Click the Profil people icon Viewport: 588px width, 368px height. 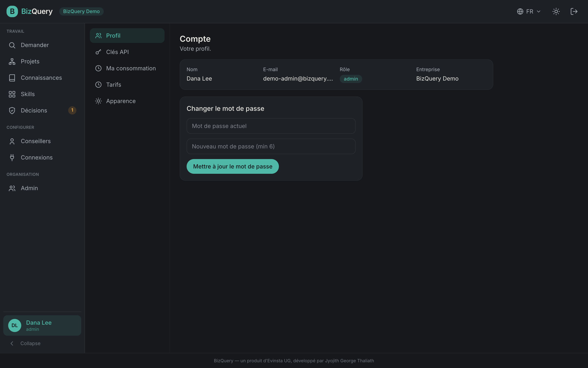[x=98, y=36]
